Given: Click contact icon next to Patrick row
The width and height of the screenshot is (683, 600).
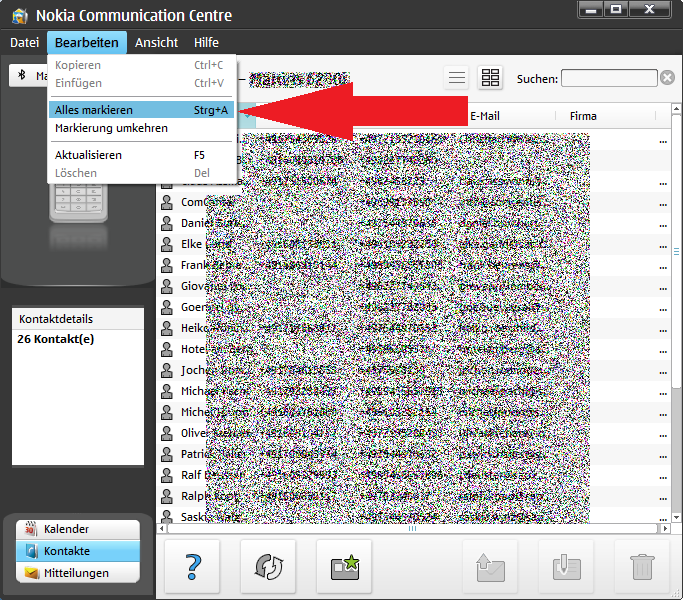Looking at the screenshot, I should click(166, 454).
